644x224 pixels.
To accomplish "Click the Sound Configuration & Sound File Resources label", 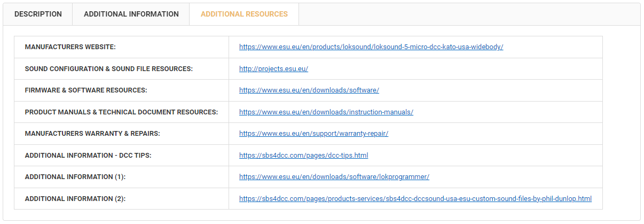I will 109,69.
